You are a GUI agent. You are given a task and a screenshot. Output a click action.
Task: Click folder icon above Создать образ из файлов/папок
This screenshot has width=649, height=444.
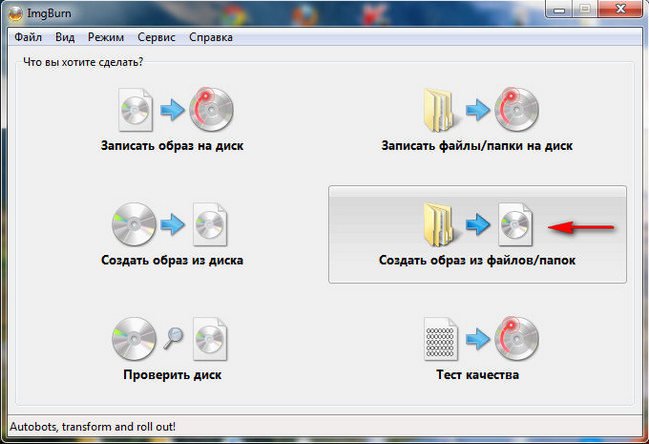point(439,225)
